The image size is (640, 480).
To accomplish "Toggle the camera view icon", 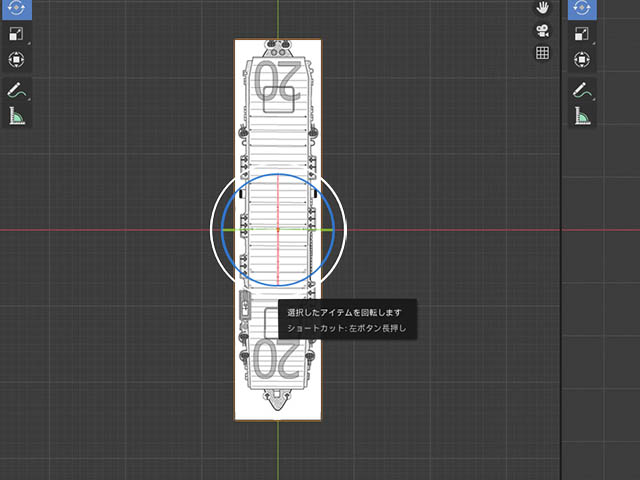I will click(542, 31).
